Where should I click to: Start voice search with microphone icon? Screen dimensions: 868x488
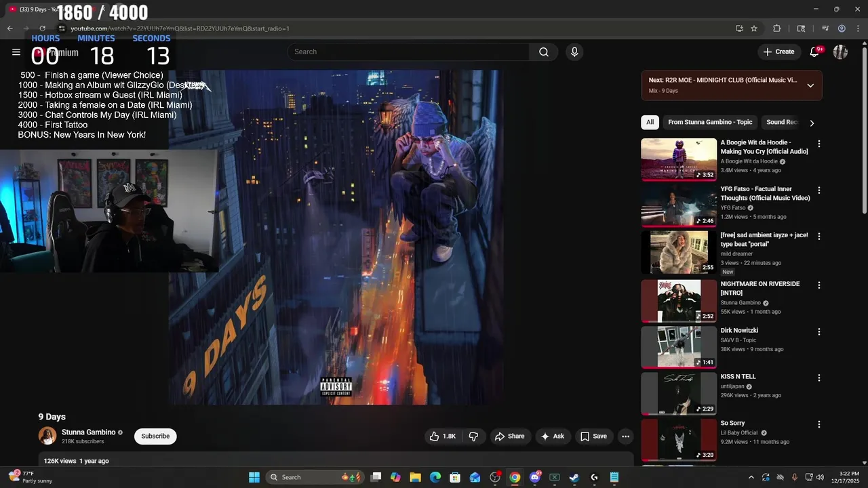(574, 52)
